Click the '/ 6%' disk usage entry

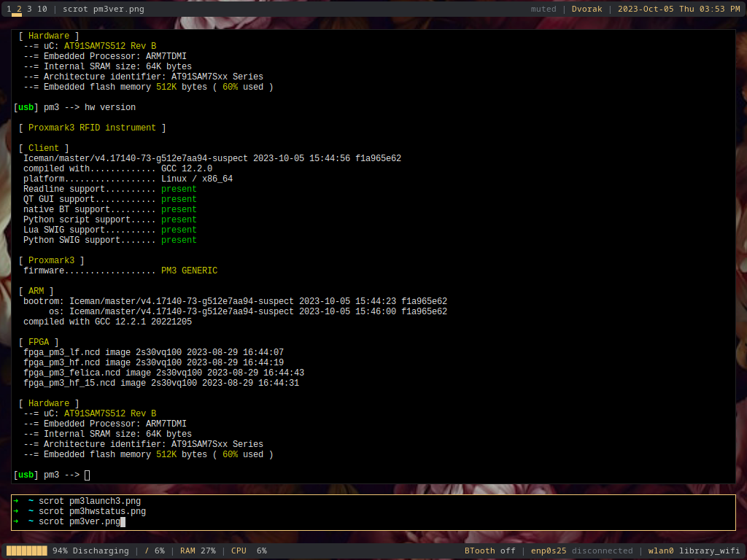click(155, 551)
